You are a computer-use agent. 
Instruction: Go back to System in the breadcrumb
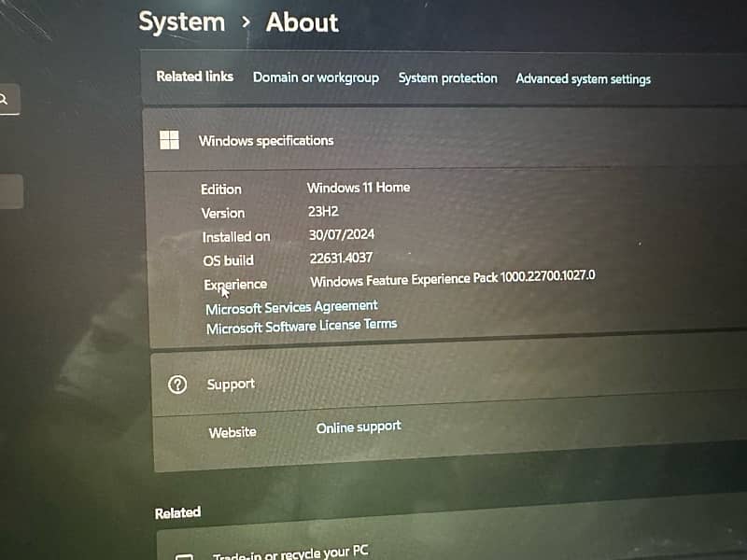[x=183, y=22]
